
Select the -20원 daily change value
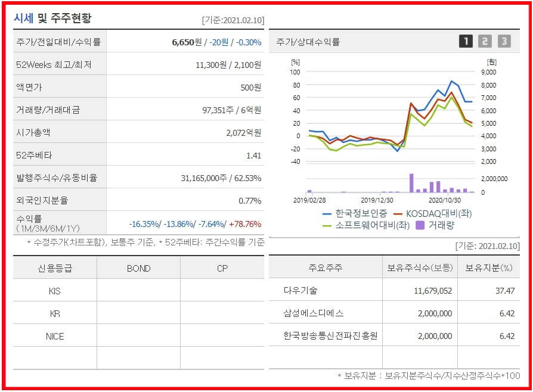coord(219,42)
